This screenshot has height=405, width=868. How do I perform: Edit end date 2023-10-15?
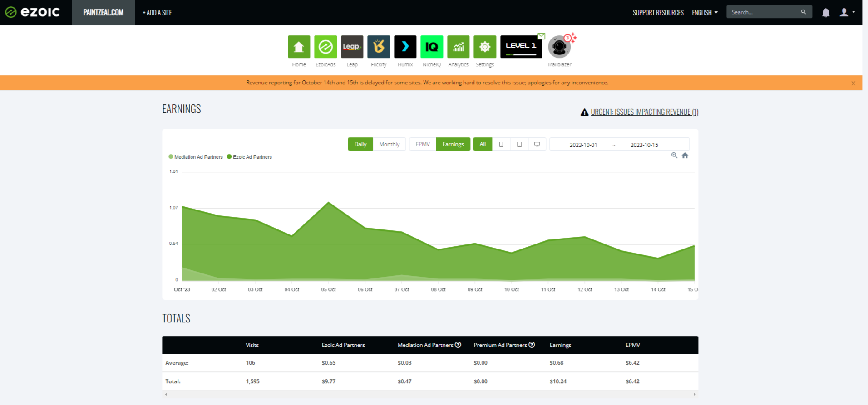pos(644,145)
